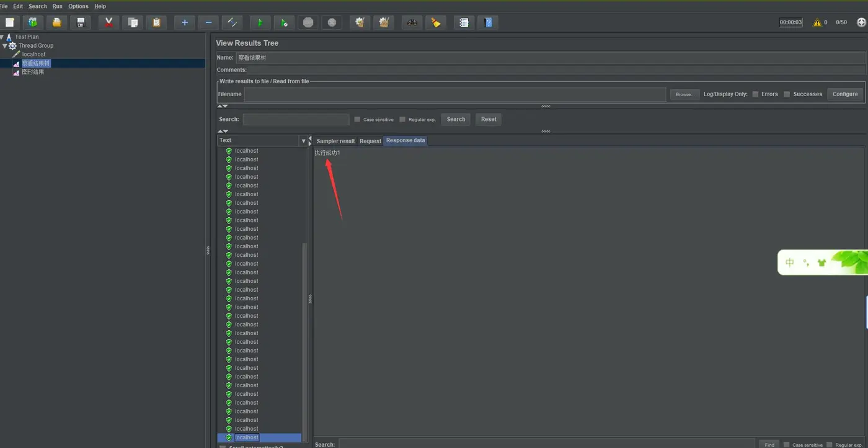Collapse the Thread Group tree node
The image size is (868, 448).
[x=5, y=46]
